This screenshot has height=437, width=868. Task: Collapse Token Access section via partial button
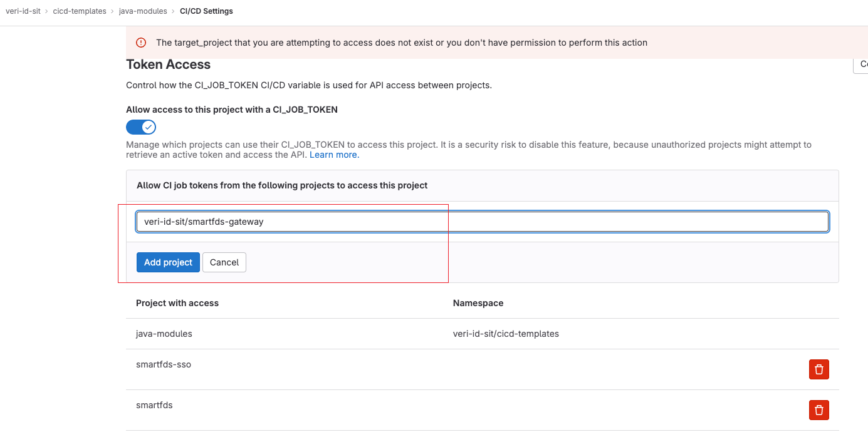860,64
